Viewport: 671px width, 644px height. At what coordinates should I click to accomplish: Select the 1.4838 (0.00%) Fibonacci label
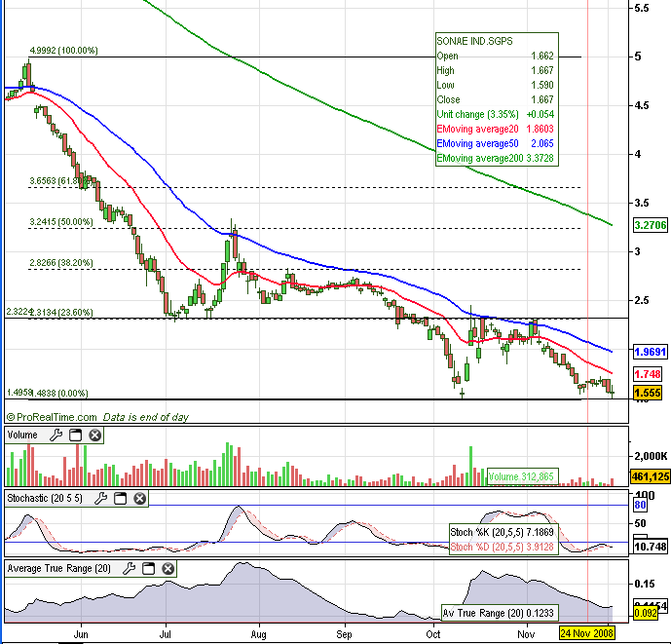(59, 393)
